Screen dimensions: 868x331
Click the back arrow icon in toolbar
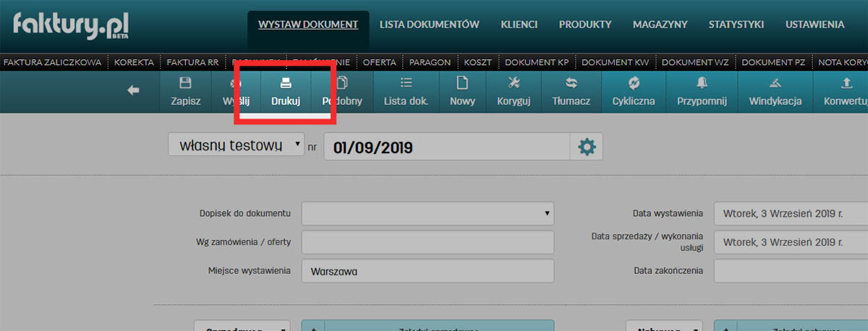[x=133, y=90]
